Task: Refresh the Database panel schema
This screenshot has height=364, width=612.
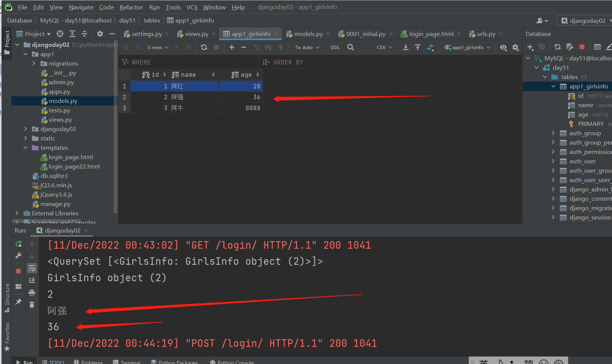Action: (x=558, y=47)
